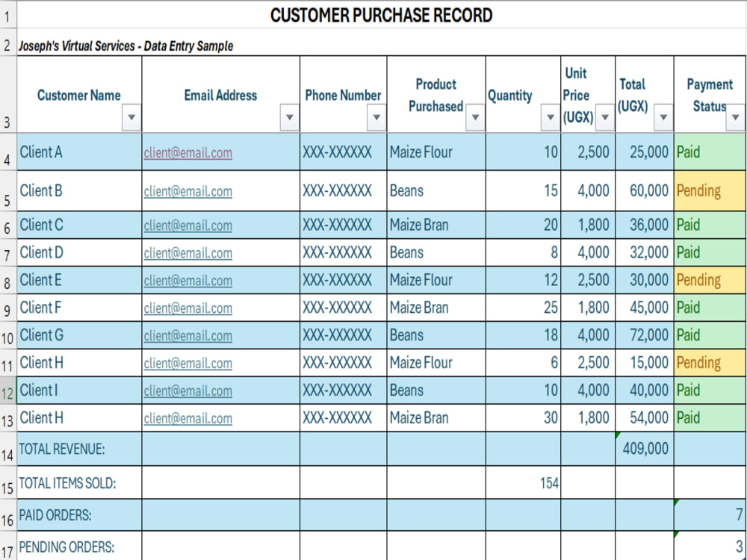Select row header 4

click(x=7, y=152)
